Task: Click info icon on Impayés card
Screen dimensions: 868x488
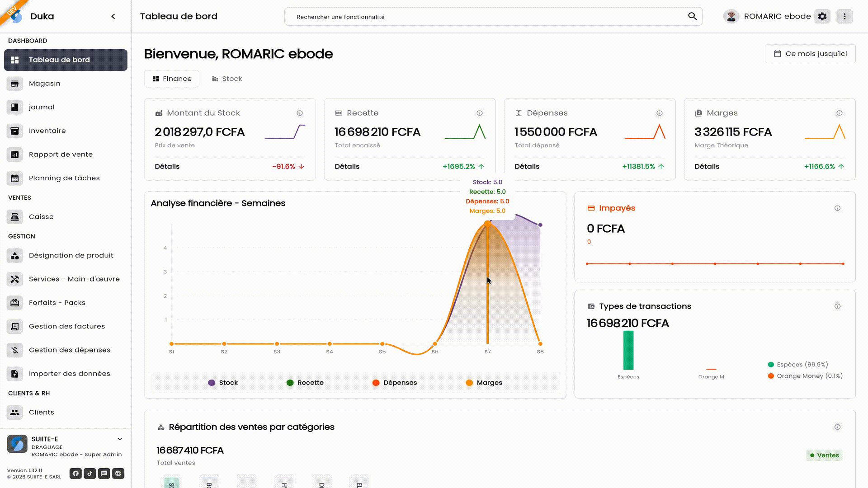Action: 837,208
